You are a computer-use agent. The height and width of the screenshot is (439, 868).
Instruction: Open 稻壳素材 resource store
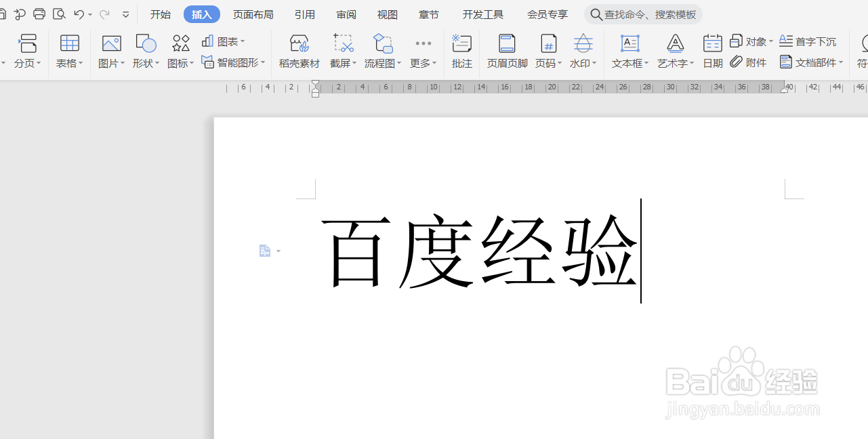(x=299, y=51)
